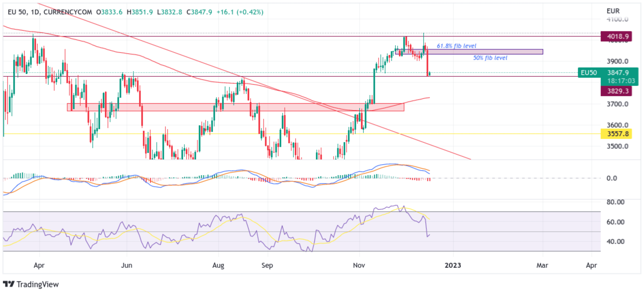Select the 61.8% fib level annotation
644x298 pixels.
coord(457,46)
